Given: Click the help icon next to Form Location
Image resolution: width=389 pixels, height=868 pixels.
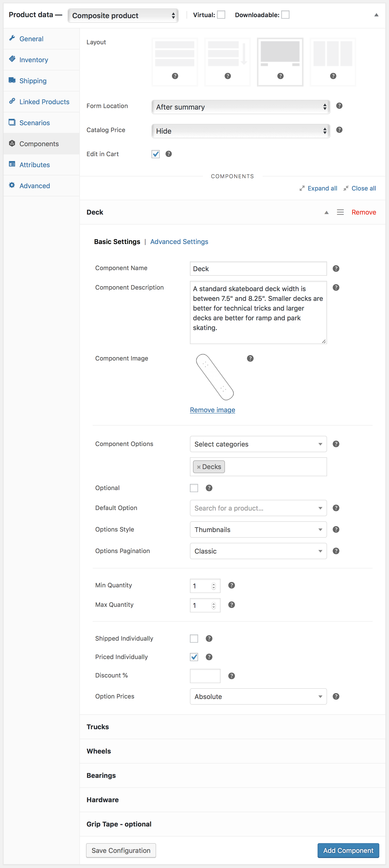Looking at the screenshot, I should tap(339, 106).
